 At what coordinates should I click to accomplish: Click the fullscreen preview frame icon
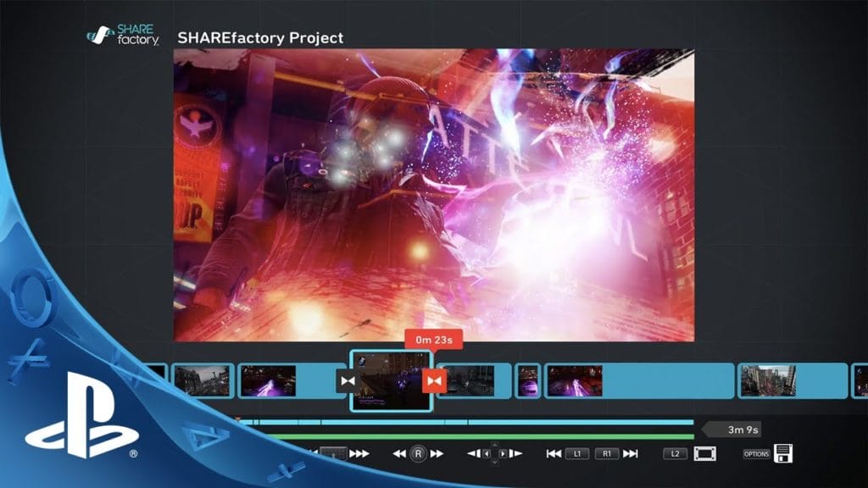704,453
